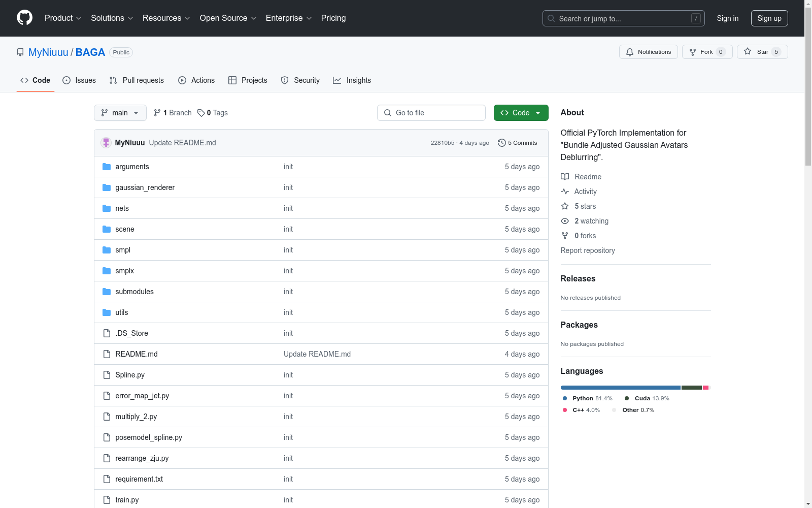Viewport: 812px width, 508px height.
Task: Click the submodules folder icon
Action: point(107,292)
